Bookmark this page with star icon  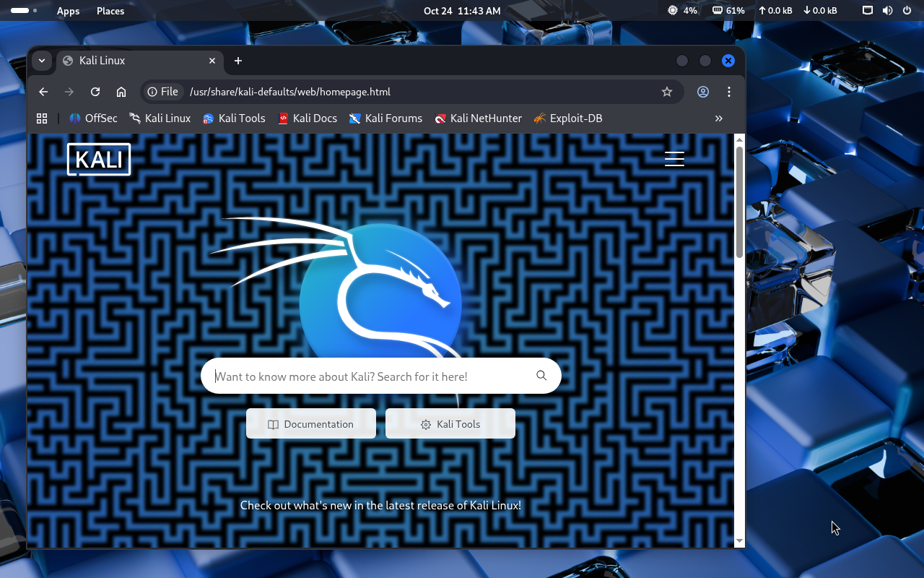[x=667, y=92]
